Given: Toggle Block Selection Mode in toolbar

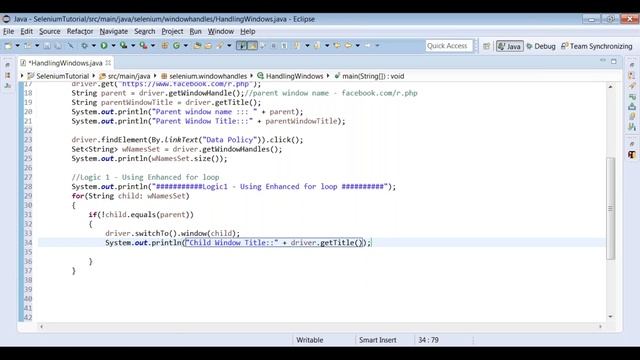Looking at the screenshot, I should click(x=273, y=46).
